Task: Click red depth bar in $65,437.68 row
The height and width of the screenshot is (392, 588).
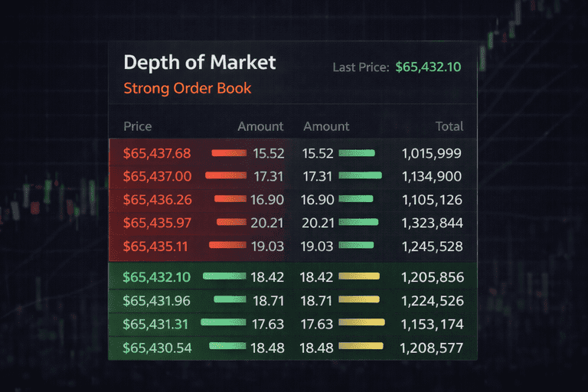Action: 229,152
